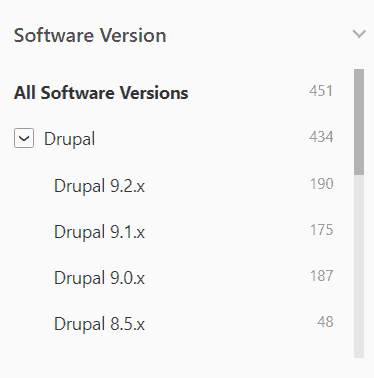Click the Software Version heading text
374x378 pixels.
point(90,35)
